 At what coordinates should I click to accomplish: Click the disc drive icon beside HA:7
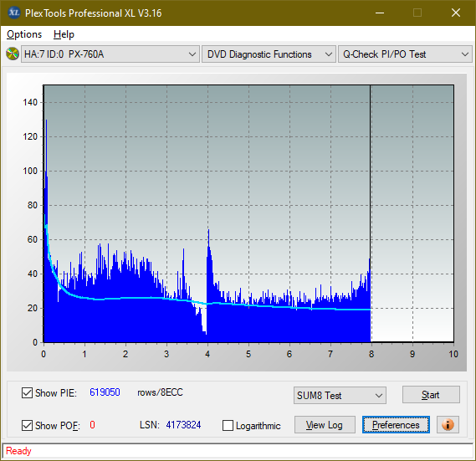click(13, 54)
